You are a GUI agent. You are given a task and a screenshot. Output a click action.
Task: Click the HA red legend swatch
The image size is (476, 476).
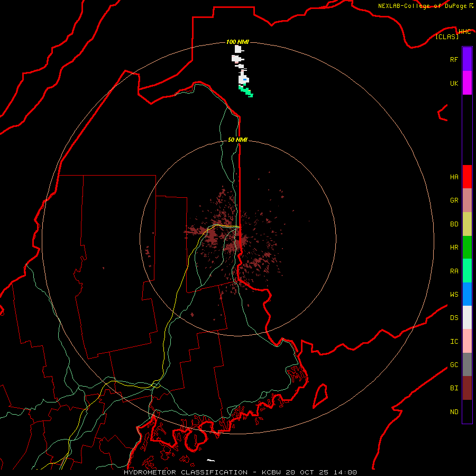[x=467, y=177]
